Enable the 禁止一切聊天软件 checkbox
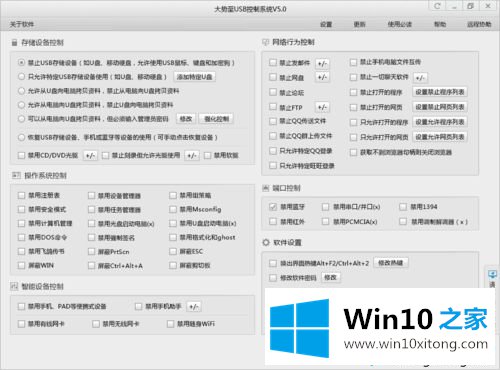 353,77
